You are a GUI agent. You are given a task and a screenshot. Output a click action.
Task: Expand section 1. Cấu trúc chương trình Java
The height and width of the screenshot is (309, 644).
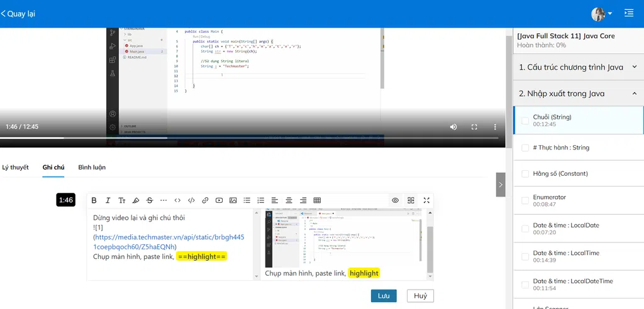point(579,67)
